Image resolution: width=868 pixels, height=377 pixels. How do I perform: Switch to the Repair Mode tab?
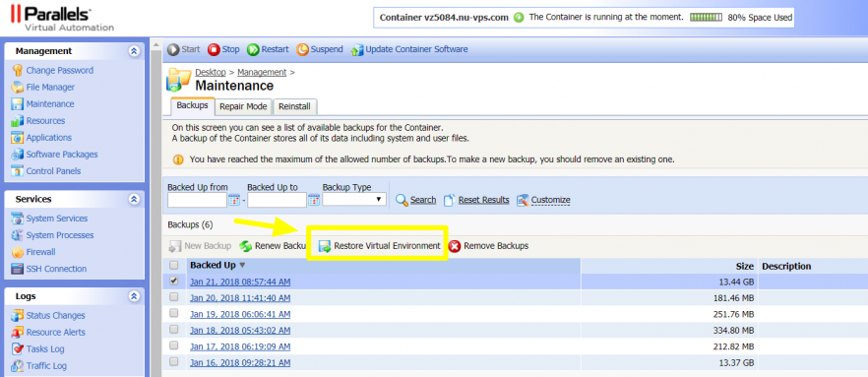point(244,106)
